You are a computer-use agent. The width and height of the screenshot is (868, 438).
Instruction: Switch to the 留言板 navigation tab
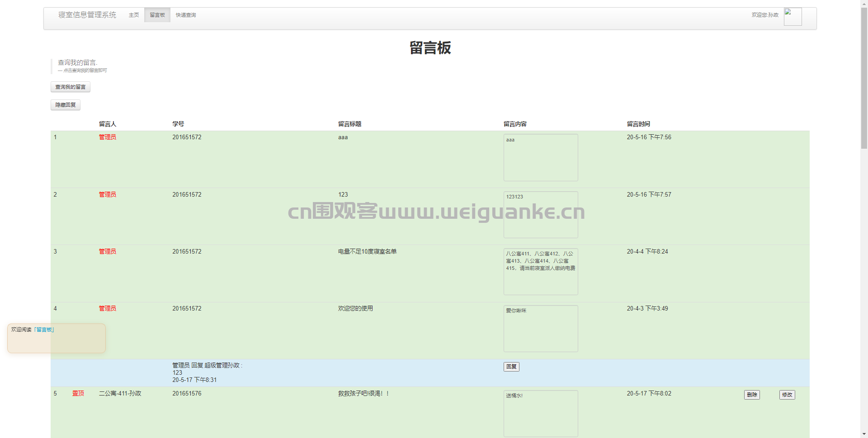[x=157, y=15]
